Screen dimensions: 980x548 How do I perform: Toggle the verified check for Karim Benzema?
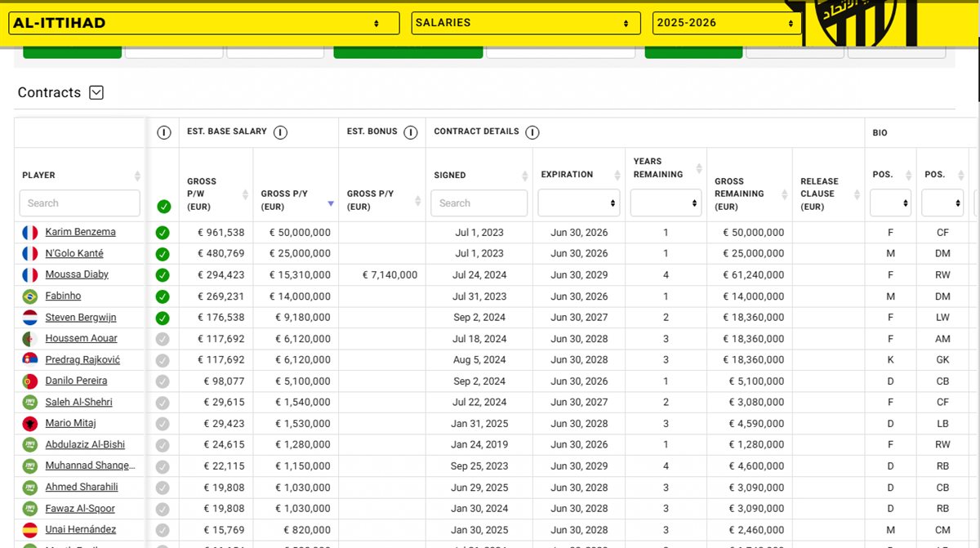[x=163, y=233]
